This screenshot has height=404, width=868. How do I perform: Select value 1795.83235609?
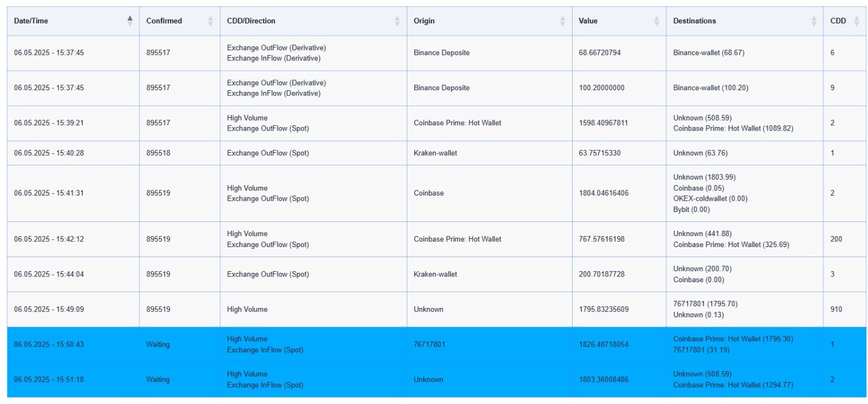604,309
